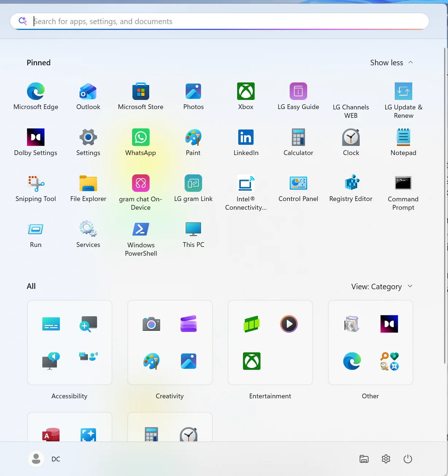This screenshot has width=448, height=476.
Task: Open the Entertainment category folder
Action: pyautogui.click(x=270, y=343)
